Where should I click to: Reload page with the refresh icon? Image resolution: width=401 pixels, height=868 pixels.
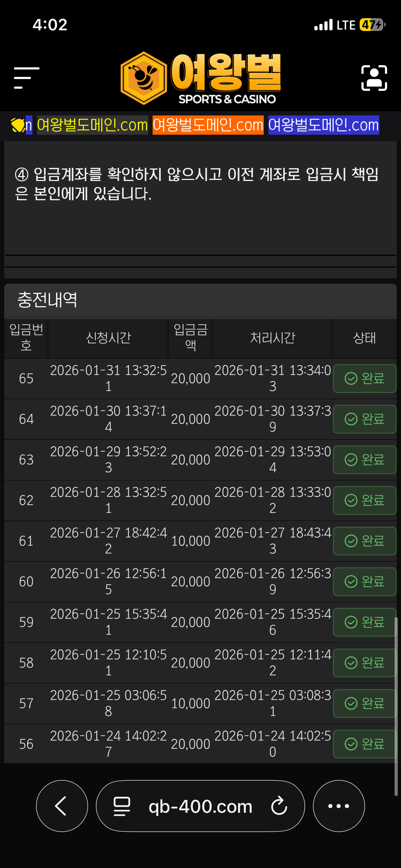(x=279, y=806)
